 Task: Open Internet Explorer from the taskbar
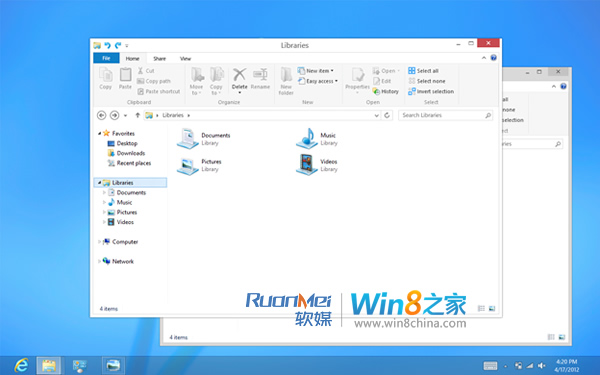click(21, 365)
